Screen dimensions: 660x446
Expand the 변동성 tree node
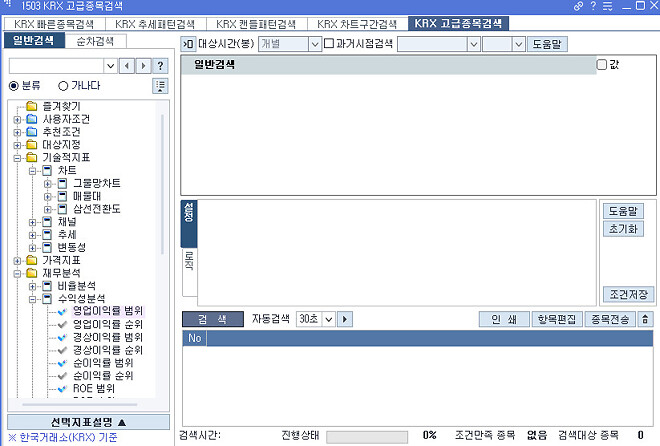point(32,248)
